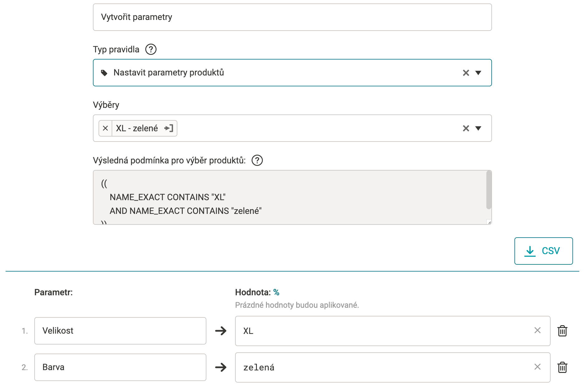
Task: Clear all Výběry selections
Action: [x=466, y=128]
